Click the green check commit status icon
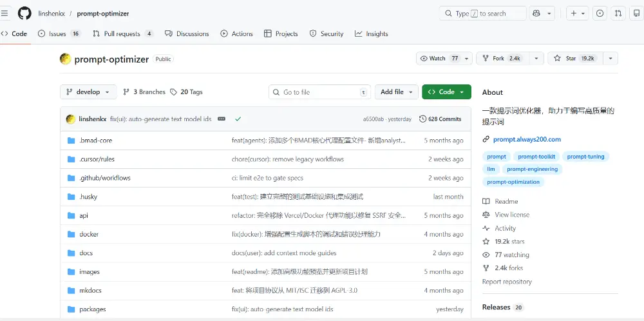Viewport: 644px width, 321px height. pos(238,119)
